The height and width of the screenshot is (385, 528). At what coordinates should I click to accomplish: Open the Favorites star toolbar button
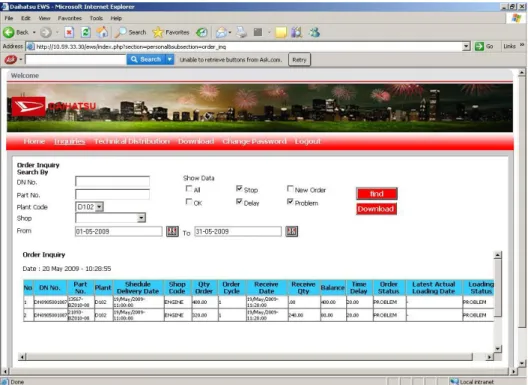171,32
